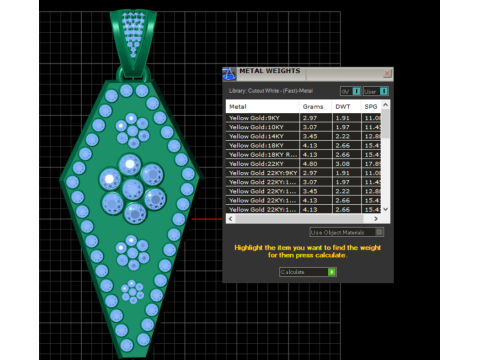
Task: Select the Yellow Gold:18KY row
Action: pyautogui.click(x=303, y=145)
